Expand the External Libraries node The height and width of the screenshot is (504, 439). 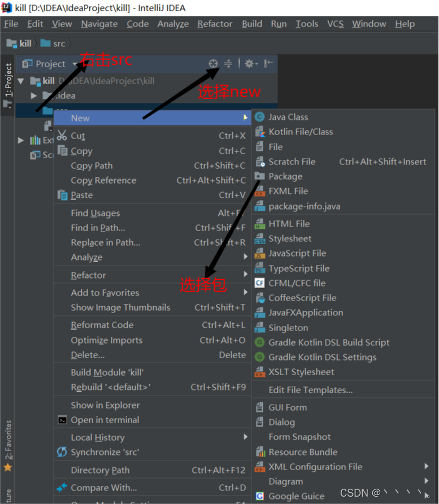coord(21,140)
